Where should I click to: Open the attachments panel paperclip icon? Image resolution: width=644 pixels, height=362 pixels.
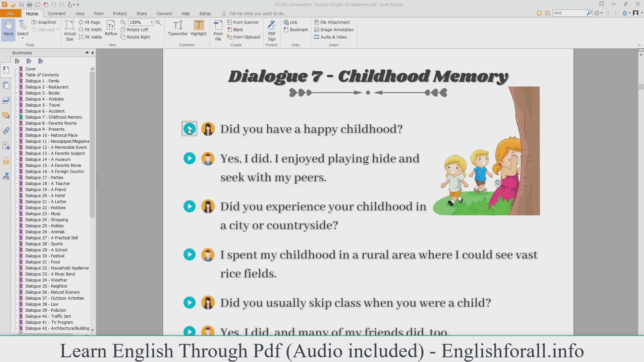(6, 131)
